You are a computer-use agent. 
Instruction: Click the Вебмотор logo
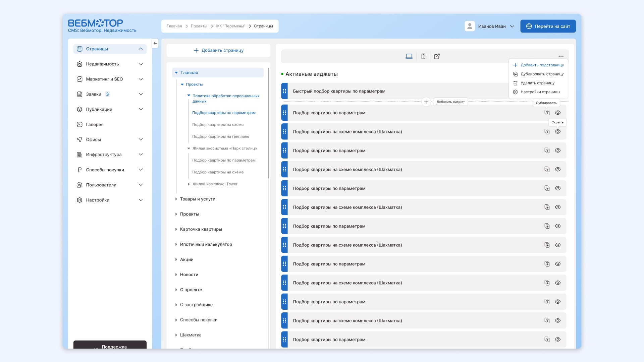[96, 23]
